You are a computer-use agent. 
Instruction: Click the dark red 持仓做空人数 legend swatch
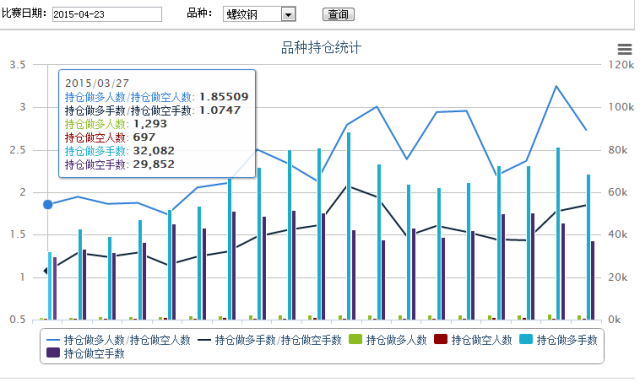click(x=441, y=339)
